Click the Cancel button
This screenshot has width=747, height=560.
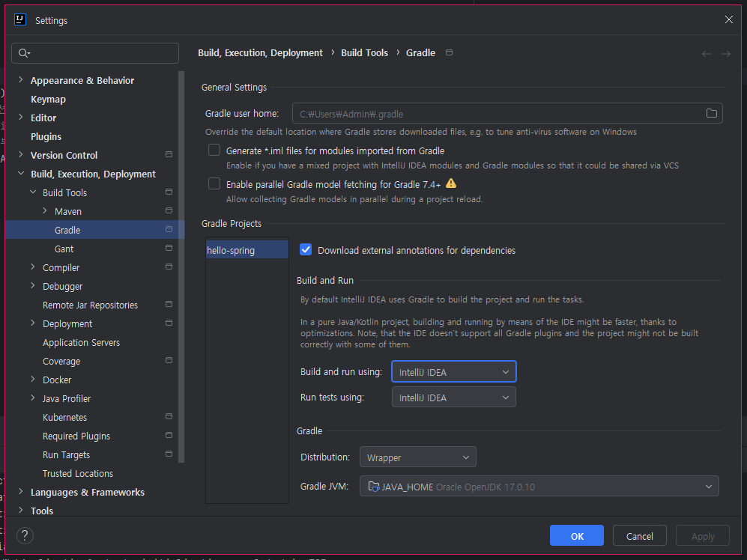point(639,536)
